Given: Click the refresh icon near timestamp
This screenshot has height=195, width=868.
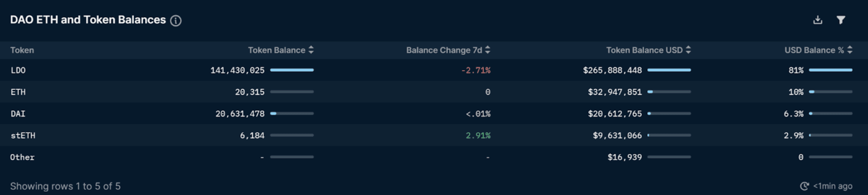Looking at the screenshot, I should [x=804, y=186].
